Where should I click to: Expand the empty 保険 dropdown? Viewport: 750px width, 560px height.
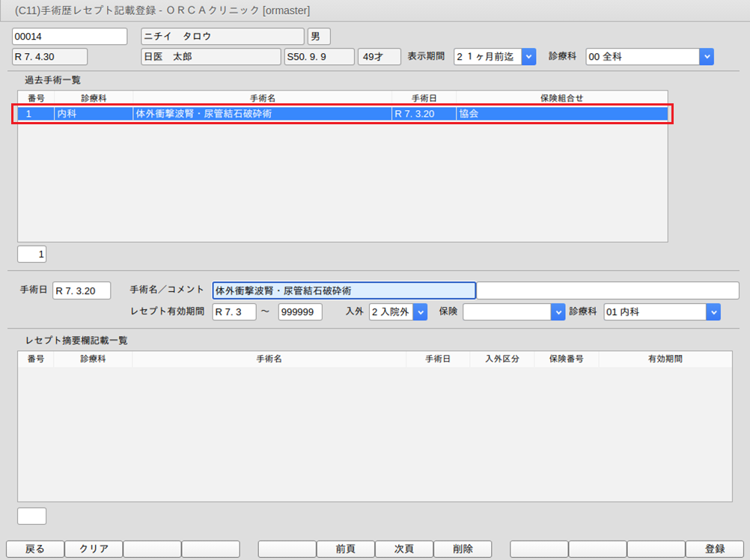[558, 312]
